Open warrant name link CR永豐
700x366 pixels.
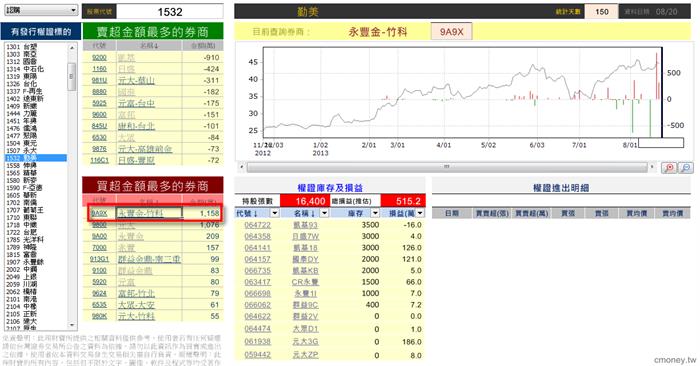pos(305,282)
